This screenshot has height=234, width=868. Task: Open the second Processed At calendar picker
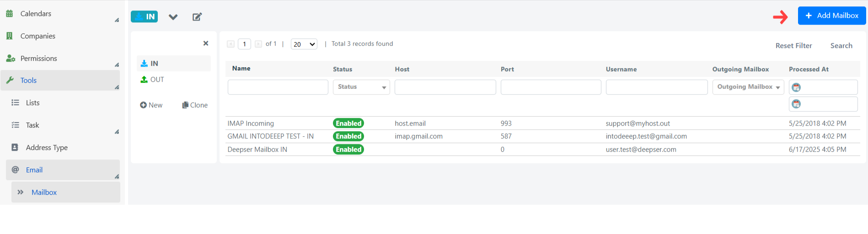[x=796, y=104]
